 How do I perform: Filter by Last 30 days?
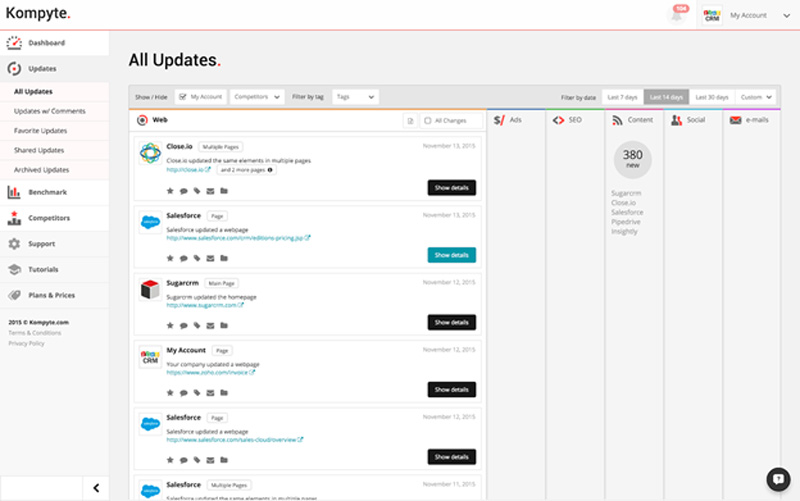tap(712, 97)
